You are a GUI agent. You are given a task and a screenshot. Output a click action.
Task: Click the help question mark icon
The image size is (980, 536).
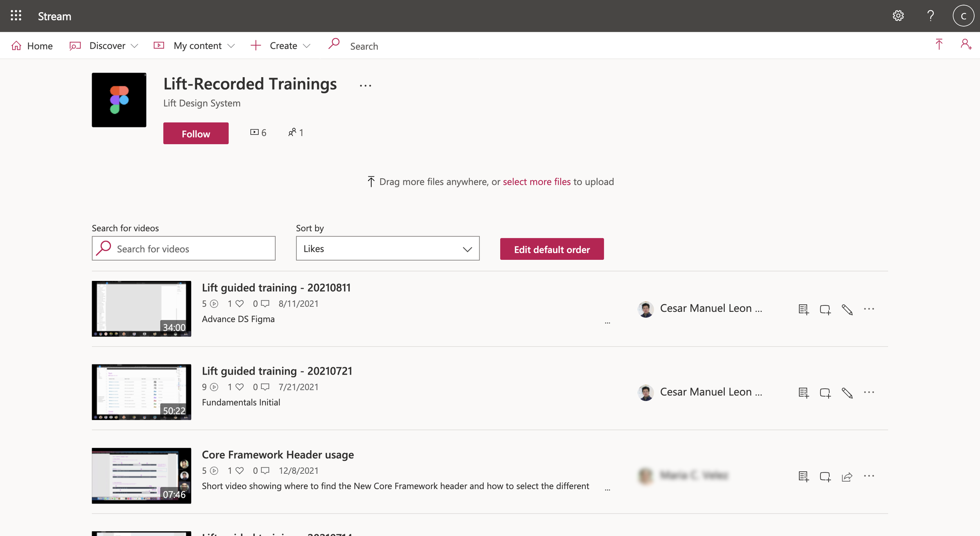(x=931, y=16)
